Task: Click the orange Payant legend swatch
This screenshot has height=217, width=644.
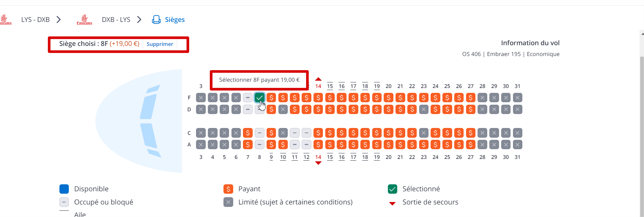Action: (x=228, y=189)
